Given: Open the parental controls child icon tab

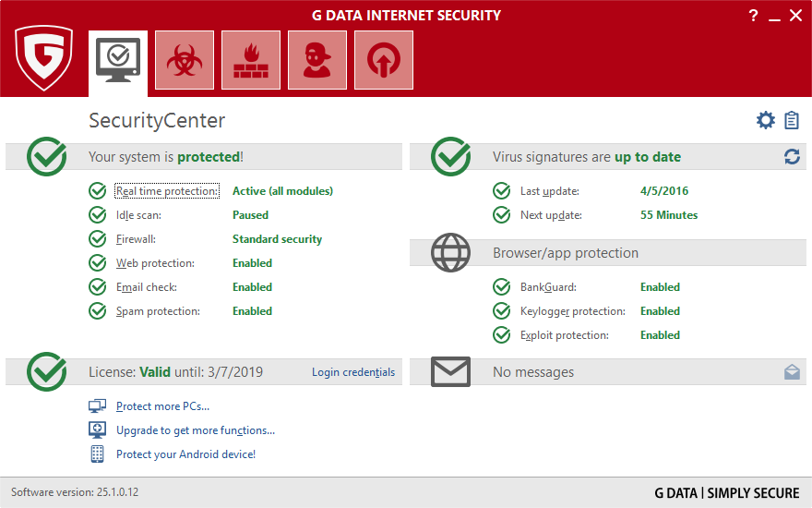Looking at the screenshot, I should pyautogui.click(x=317, y=60).
